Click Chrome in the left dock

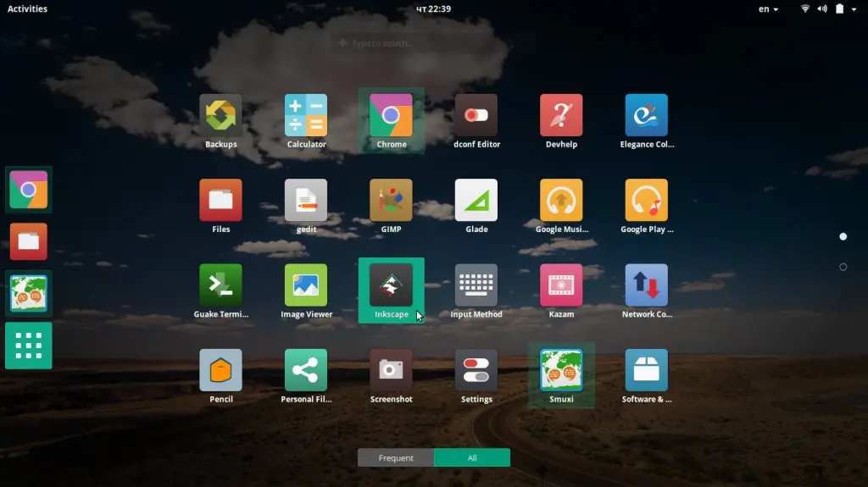click(x=29, y=190)
